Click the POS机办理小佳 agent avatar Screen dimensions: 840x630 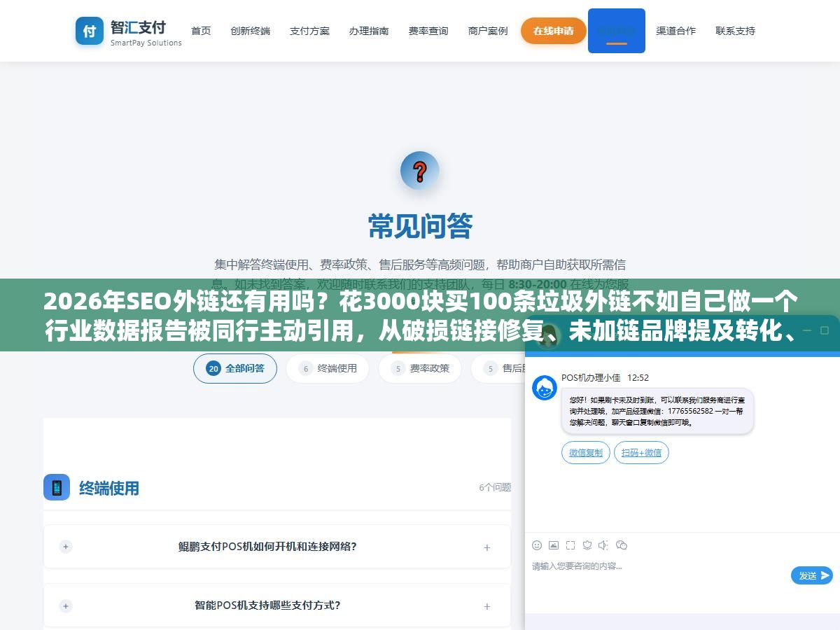(x=545, y=388)
